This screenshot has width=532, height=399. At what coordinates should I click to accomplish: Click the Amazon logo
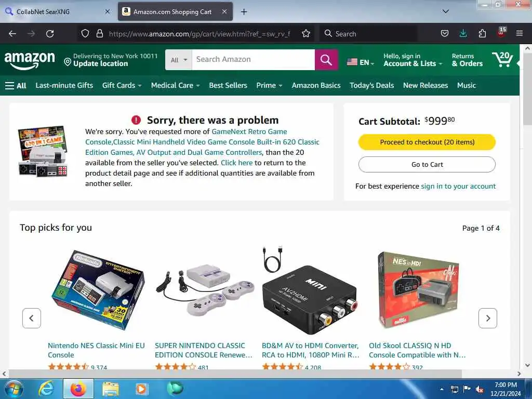[x=30, y=60]
